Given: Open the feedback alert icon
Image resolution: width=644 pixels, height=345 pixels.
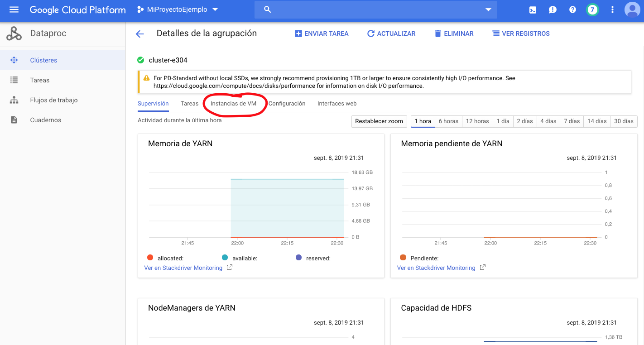Looking at the screenshot, I should coord(553,10).
